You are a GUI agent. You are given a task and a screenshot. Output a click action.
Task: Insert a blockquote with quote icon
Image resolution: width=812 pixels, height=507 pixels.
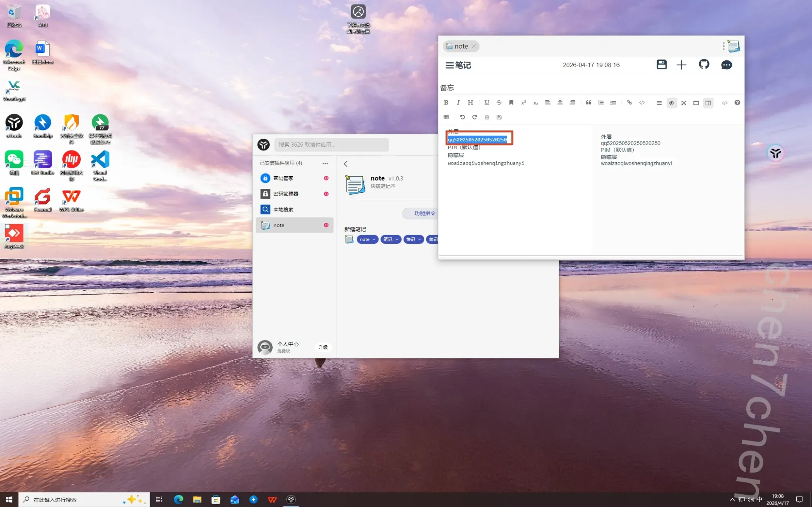coord(588,103)
